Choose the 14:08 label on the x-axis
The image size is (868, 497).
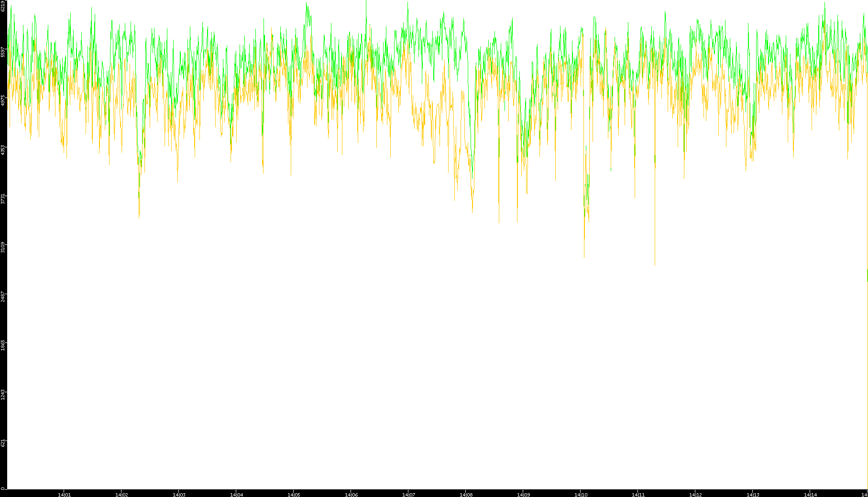[466, 495]
